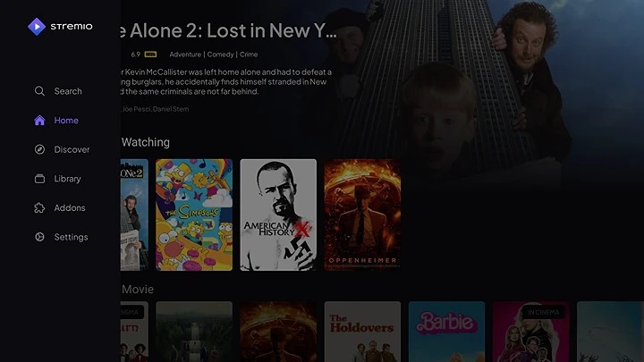The height and width of the screenshot is (362, 644).
Task: Click the Stremio logo icon
Action: click(37, 27)
